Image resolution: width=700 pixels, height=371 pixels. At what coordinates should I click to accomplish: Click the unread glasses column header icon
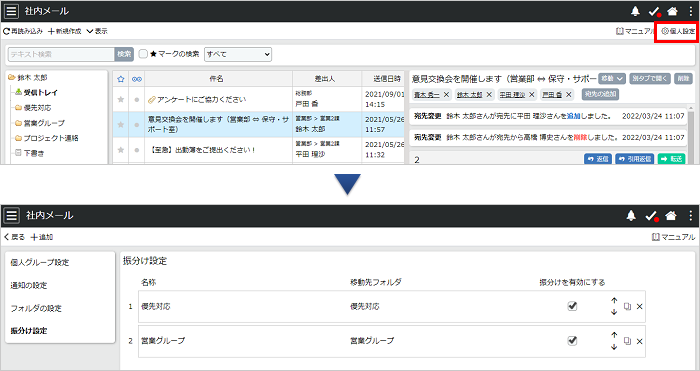tap(137, 79)
